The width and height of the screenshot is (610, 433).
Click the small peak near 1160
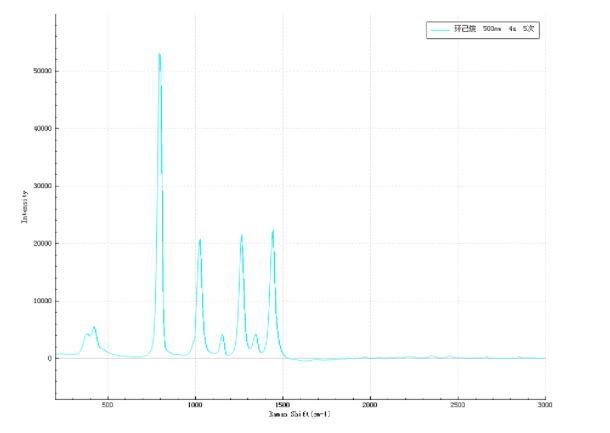(x=222, y=335)
